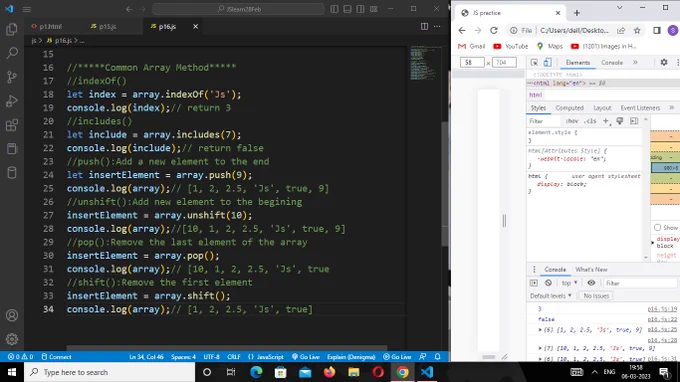Expand the (7) array console entry
The image size is (680, 382).
click(x=540, y=348)
